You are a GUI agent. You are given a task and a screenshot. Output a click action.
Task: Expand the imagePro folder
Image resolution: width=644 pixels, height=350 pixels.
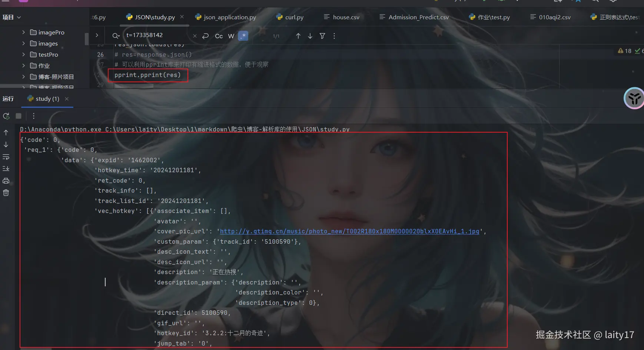pyautogui.click(x=23, y=32)
